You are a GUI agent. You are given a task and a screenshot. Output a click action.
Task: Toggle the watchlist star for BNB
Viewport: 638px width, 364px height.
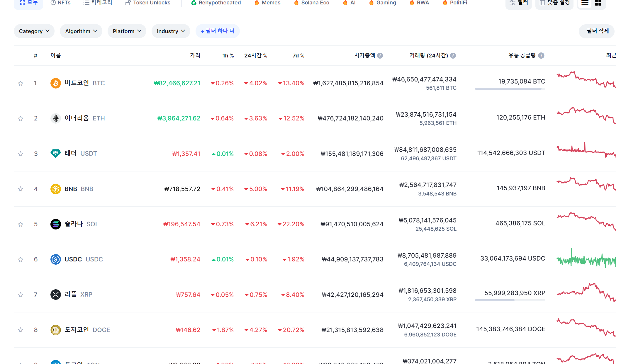(x=21, y=189)
